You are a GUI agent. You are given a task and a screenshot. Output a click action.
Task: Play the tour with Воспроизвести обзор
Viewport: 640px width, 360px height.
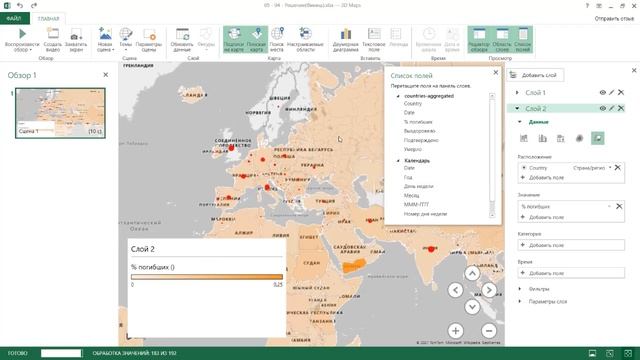(x=22, y=40)
